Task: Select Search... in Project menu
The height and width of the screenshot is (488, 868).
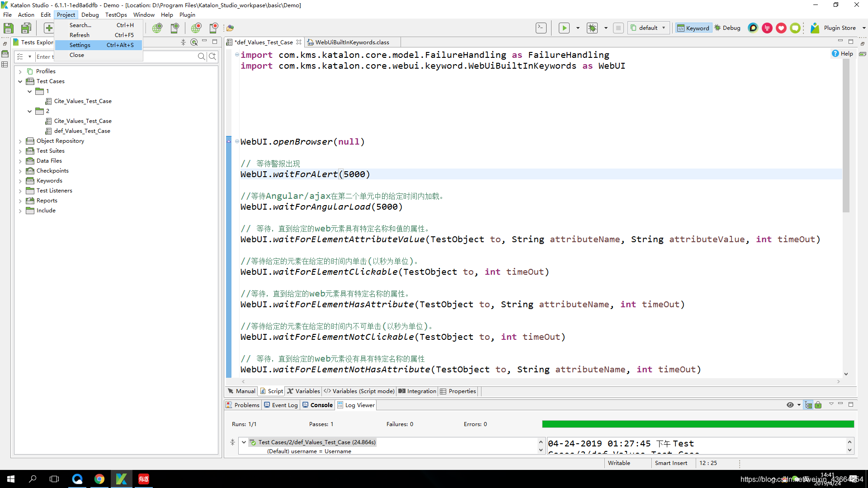Action: click(x=99, y=25)
